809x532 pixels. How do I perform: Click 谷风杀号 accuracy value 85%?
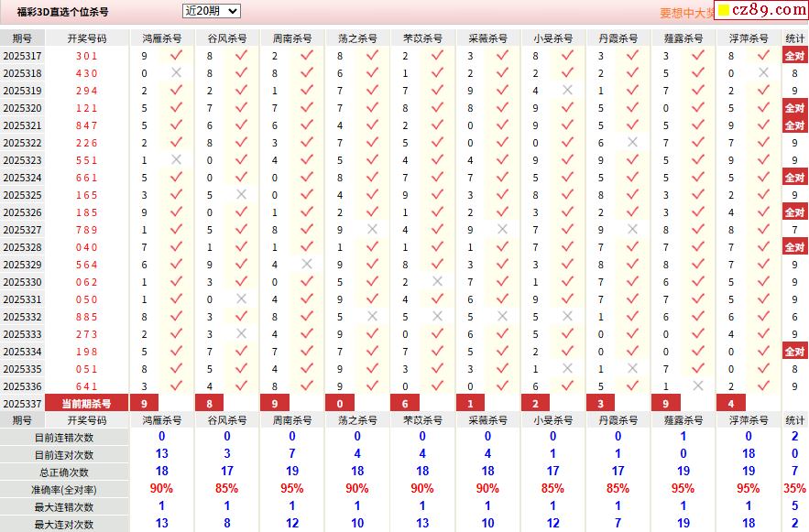(226, 488)
